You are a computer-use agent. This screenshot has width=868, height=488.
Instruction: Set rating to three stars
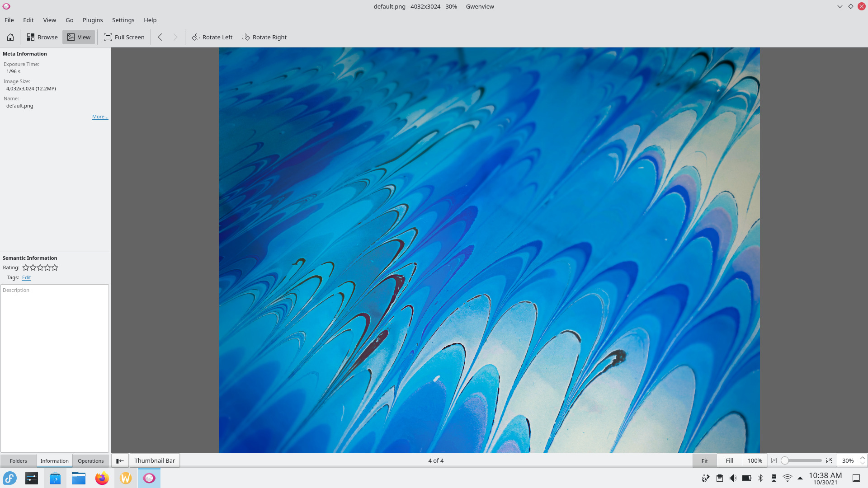click(x=40, y=267)
